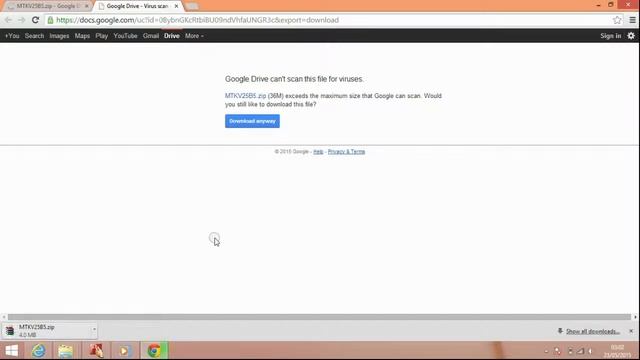640x360 pixels.
Task: Click the URL address bar
Action: (333, 20)
